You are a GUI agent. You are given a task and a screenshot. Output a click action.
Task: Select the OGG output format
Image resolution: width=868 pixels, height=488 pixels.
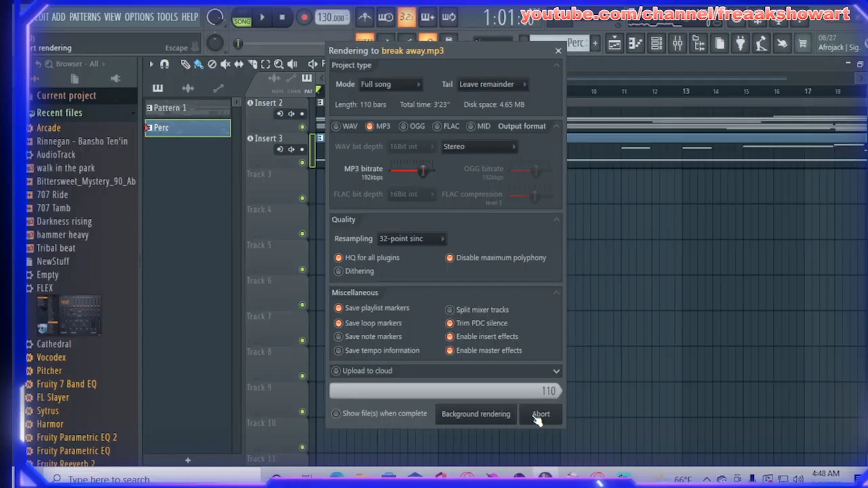point(412,126)
